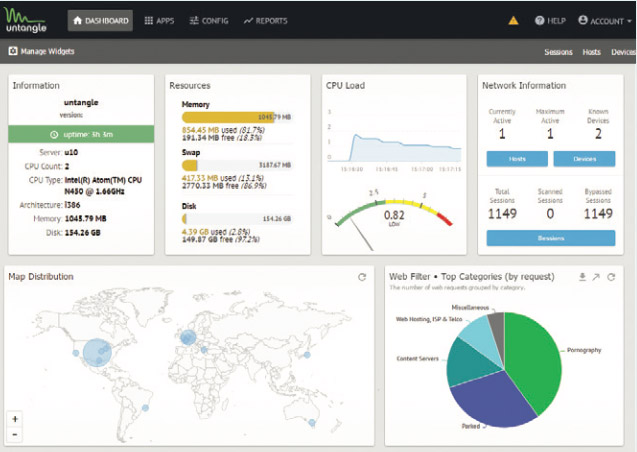Image resolution: width=637 pixels, height=452 pixels.
Task: Click the Web Filter widget title
Action: click(x=472, y=277)
